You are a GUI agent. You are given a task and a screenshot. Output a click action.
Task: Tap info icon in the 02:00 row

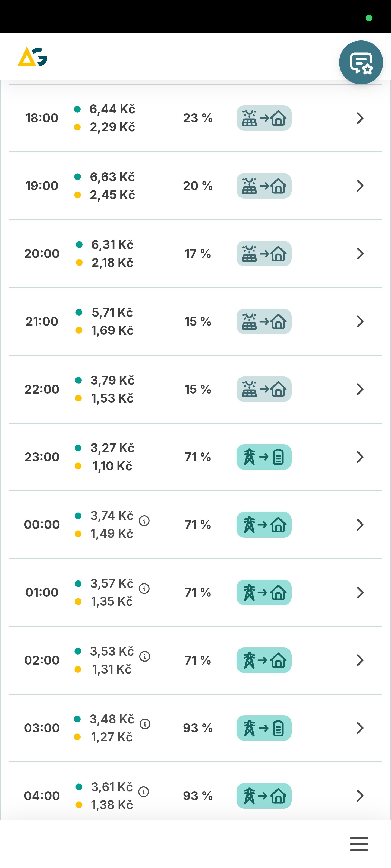145,656
